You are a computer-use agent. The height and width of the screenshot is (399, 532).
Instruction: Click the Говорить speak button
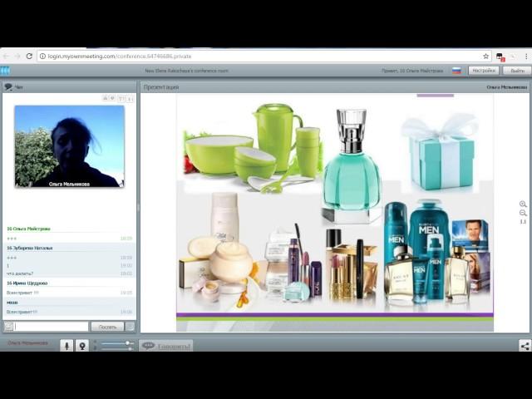click(x=166, y=346)
